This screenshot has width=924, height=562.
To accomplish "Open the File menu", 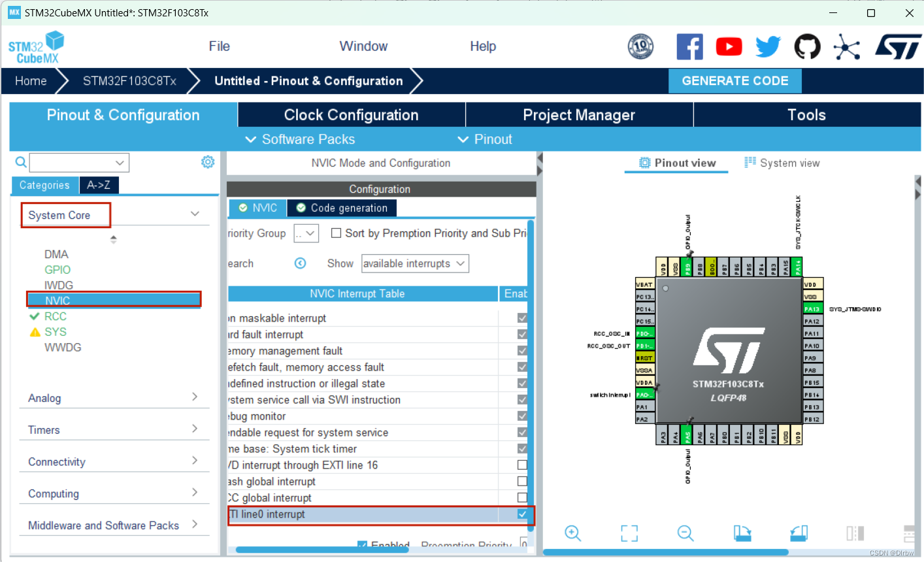I will (x=219, y=46).
